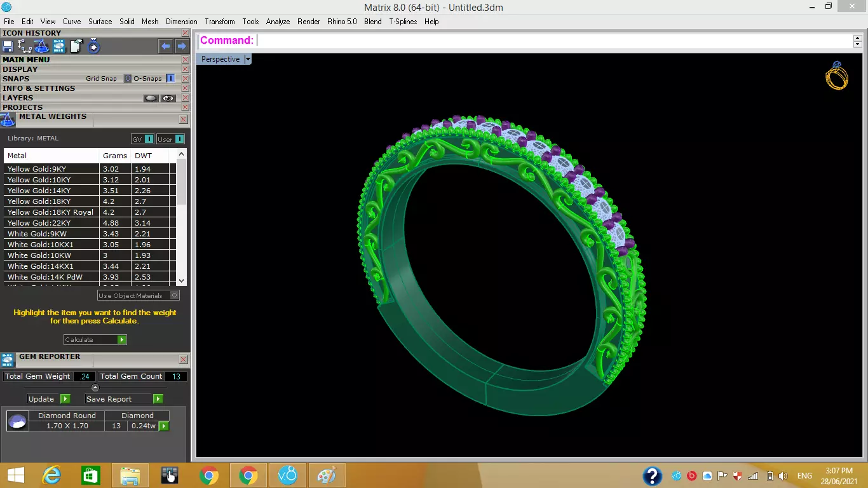Click the metal list scrollbar up arrow
The image size is (868, 488).
[x=182, y=154]
